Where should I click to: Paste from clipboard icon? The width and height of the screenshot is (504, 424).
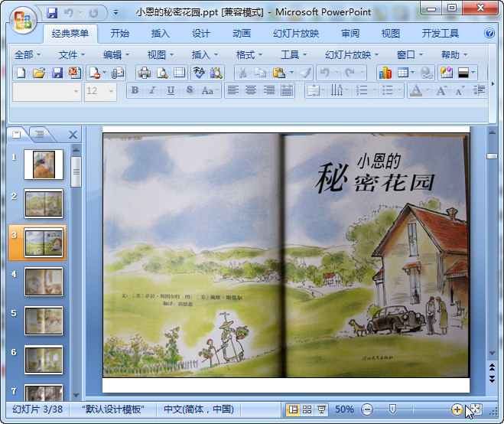tap(279, 73)
